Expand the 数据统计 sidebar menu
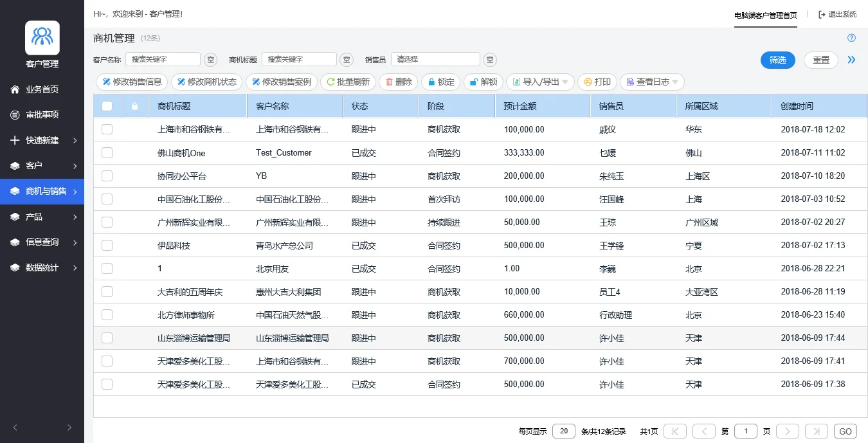 [42, 267]
